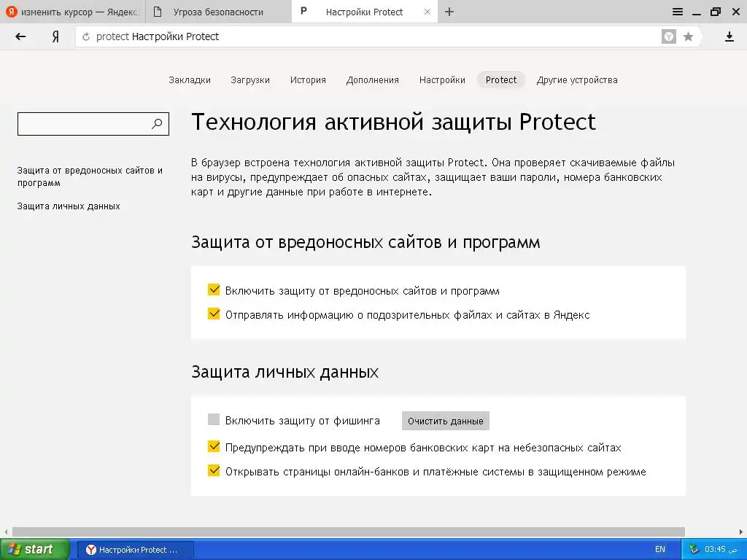Bookmark the page with the star icon
Viewport: 747px width, 560px height.
(688, 36)
